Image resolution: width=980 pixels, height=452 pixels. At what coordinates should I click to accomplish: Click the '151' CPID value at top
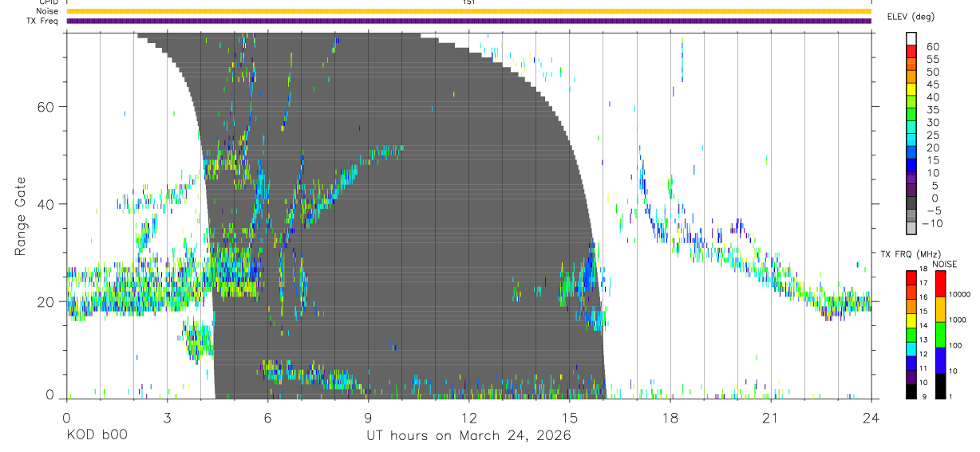click(468, 2)
